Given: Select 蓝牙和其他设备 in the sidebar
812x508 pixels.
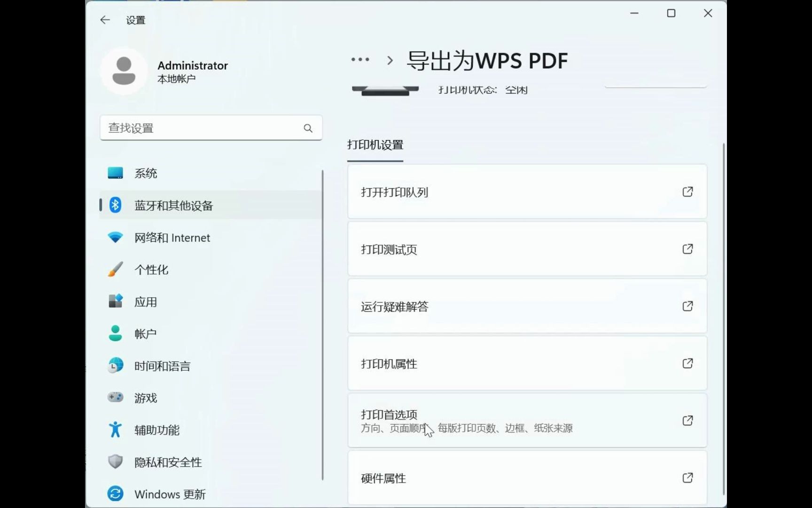Looking at the screenshot, I should [211, 205].
